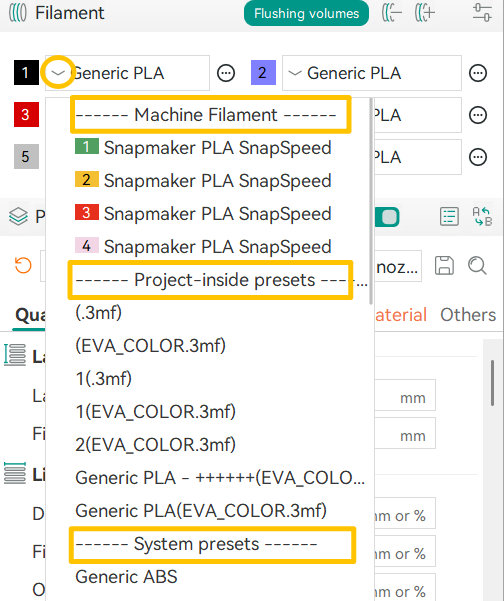Click gray filament 5 color swatch
The width and height of the screenshot is (504, 601).
pos(26,156)
